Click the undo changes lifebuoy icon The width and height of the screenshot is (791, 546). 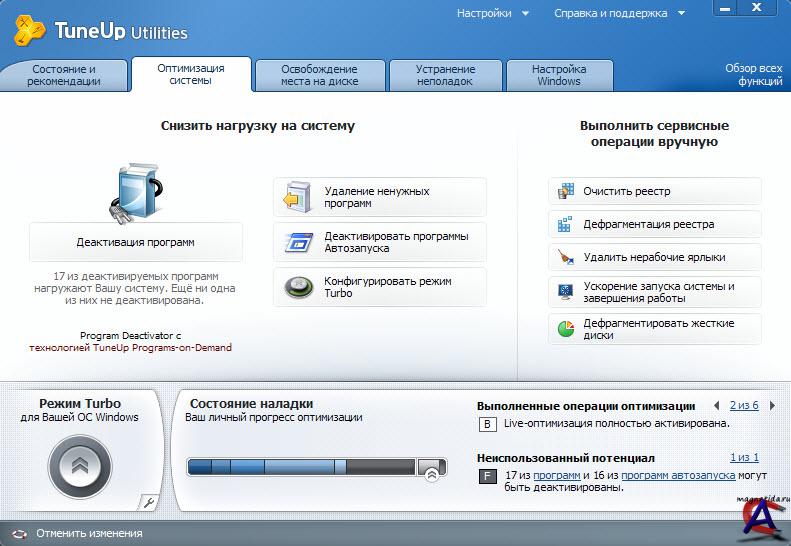coord(19,534)
